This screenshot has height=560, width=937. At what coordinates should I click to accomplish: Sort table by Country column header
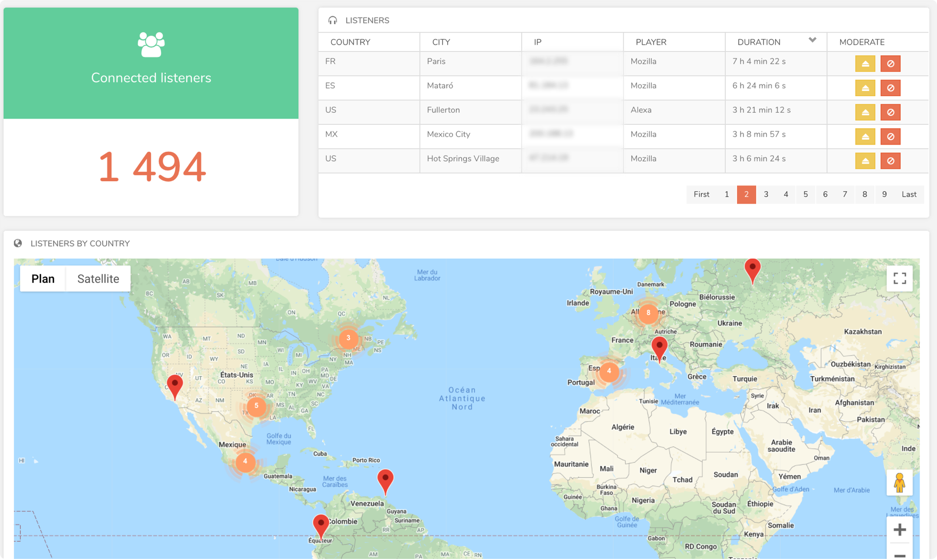(350, 42)
